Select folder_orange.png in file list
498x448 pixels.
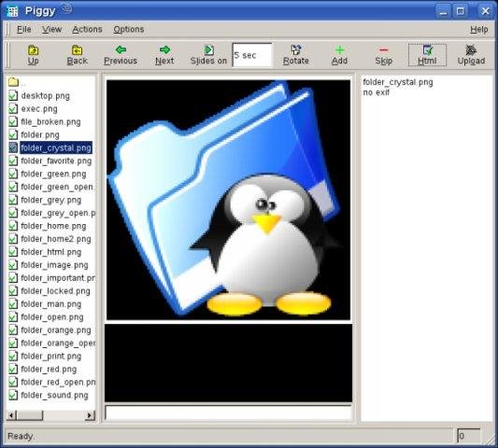pos(55,330)
